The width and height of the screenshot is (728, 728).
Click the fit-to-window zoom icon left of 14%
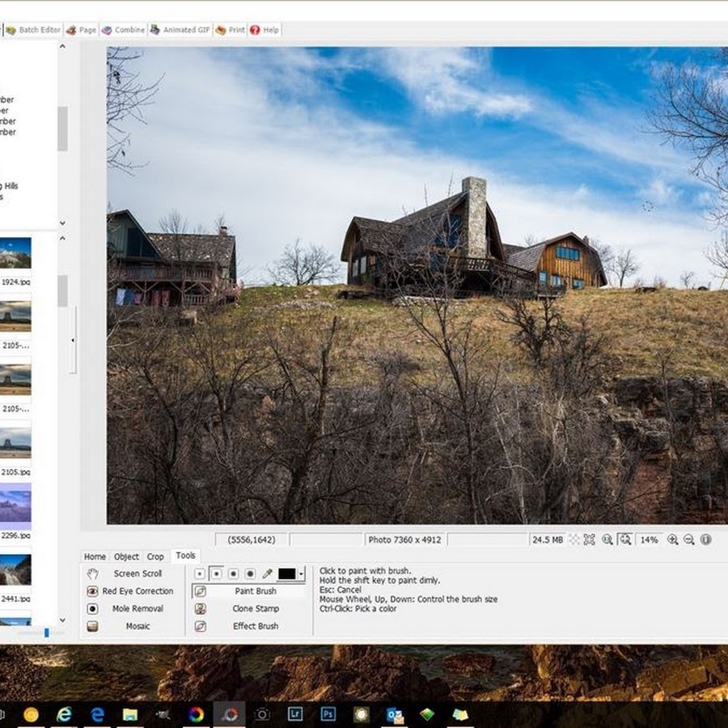pos(625,540)
